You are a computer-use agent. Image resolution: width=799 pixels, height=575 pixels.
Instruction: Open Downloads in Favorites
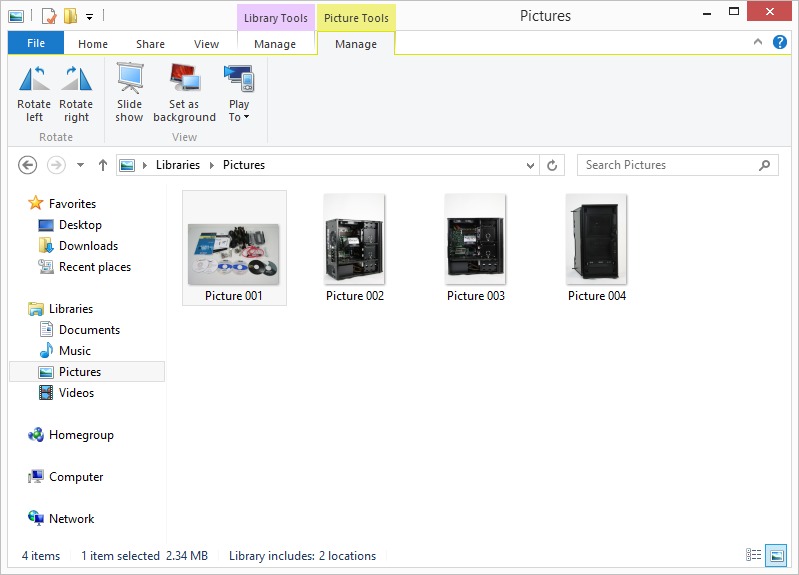88,246
